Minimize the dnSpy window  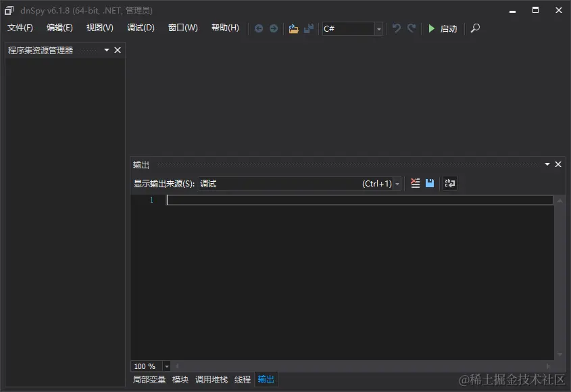(512, 11)
